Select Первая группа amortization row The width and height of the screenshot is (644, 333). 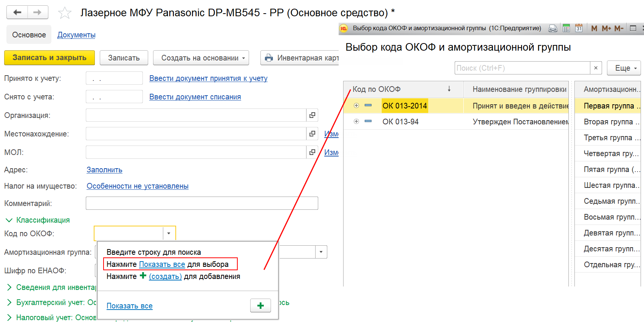pos(608,106)
